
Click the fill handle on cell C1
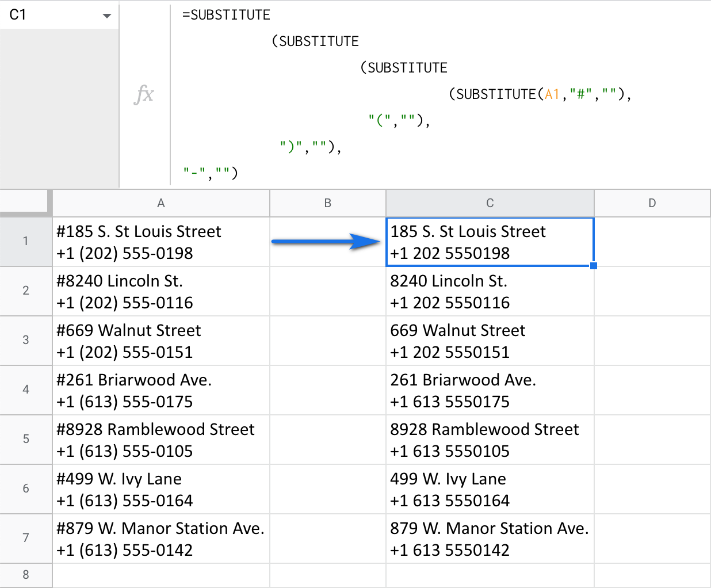click(594, 266)
